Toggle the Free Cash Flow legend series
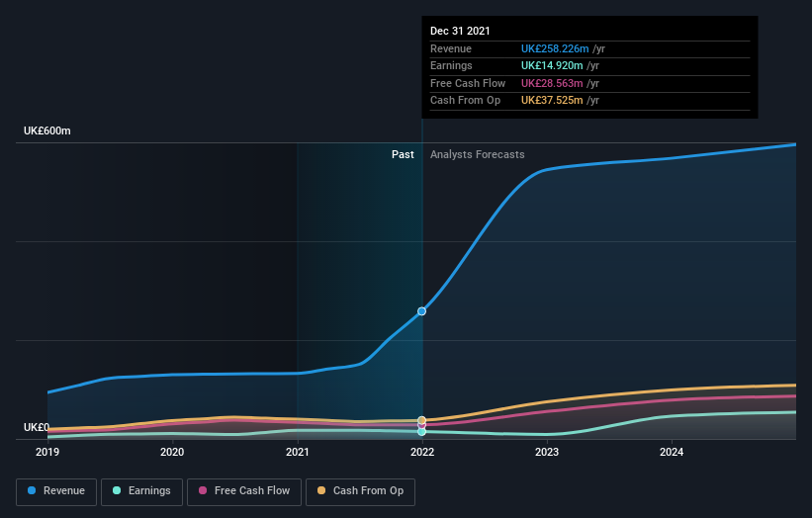Viewport: 812px width, 518px height. click(x=244, y=491)
